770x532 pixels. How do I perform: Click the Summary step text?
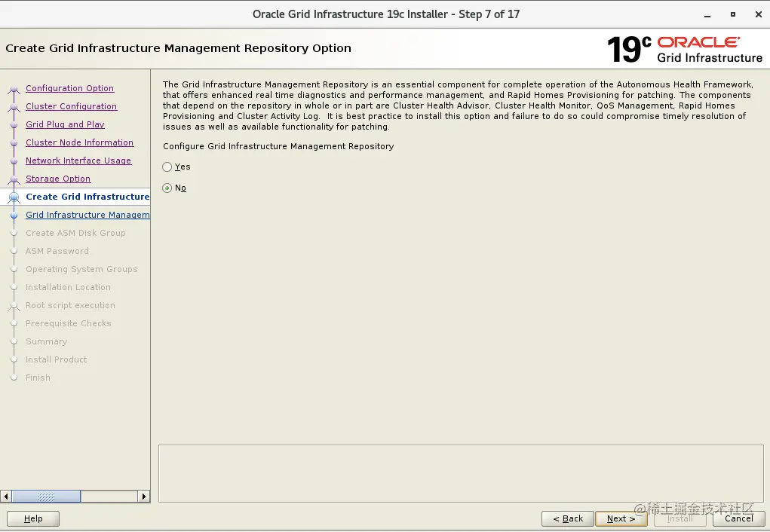coord(46,341)
